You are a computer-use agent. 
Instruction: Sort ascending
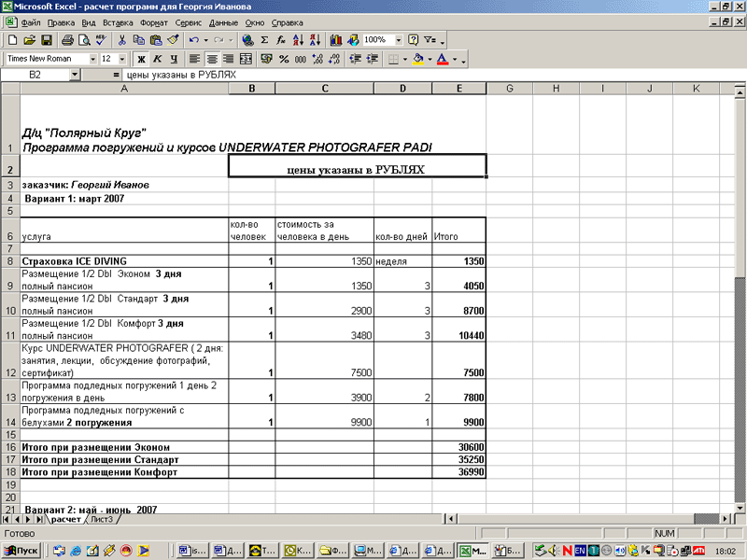point(298,40)
